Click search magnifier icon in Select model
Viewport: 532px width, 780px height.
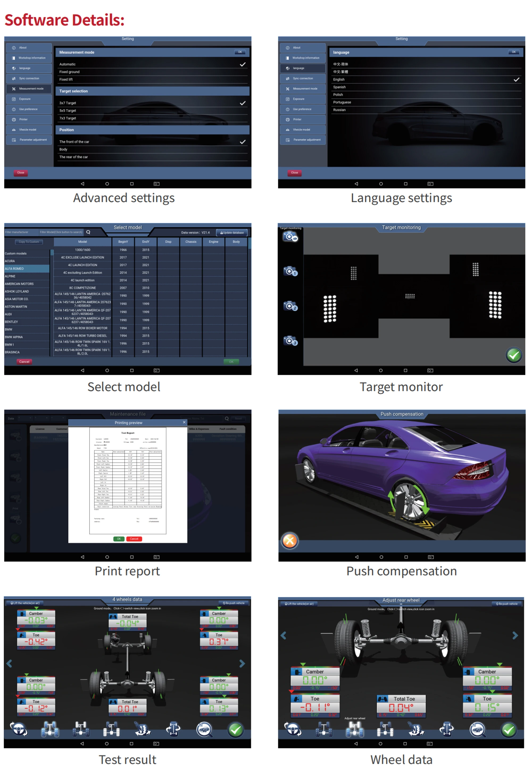[88, 232]
